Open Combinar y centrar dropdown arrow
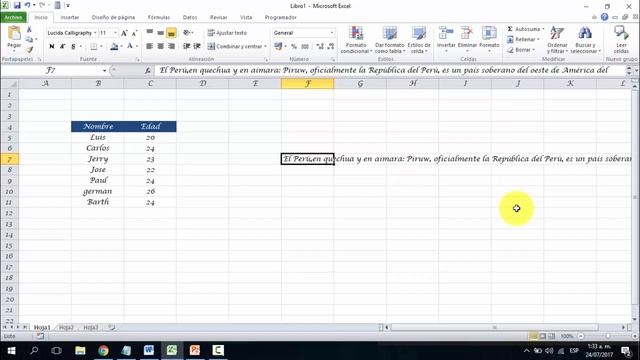 [x=265, y=47]
